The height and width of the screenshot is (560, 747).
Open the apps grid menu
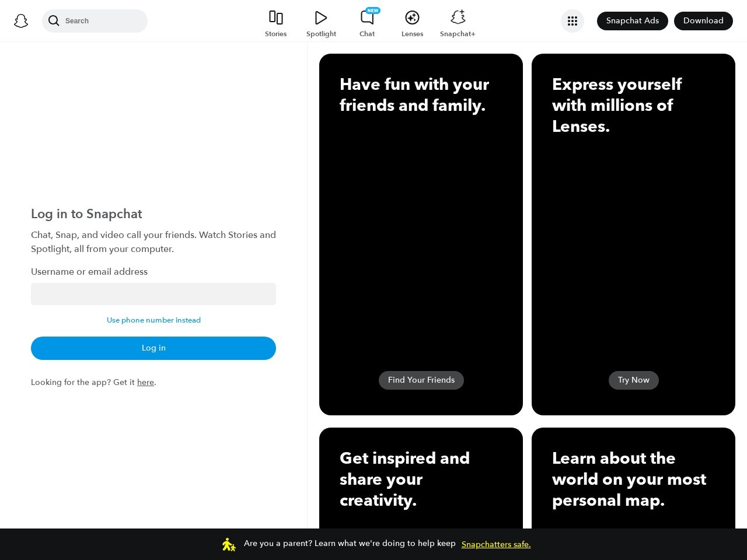[572, 21]
